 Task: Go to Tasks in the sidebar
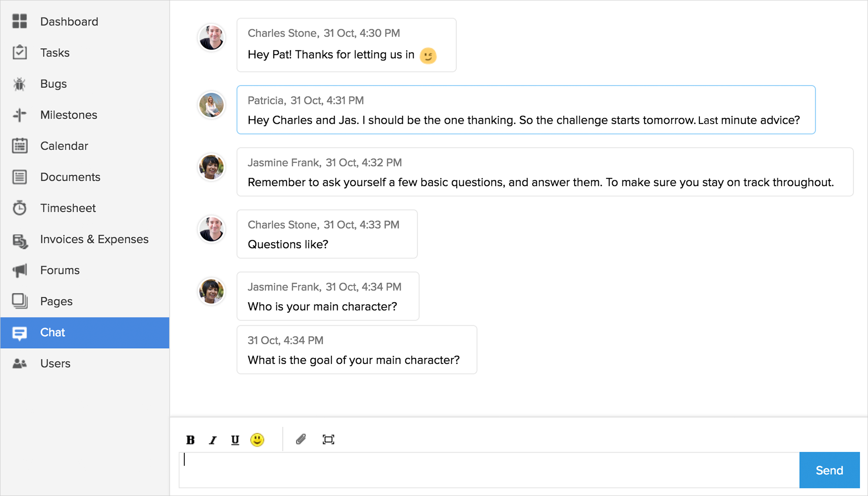[x=55, y=53]
